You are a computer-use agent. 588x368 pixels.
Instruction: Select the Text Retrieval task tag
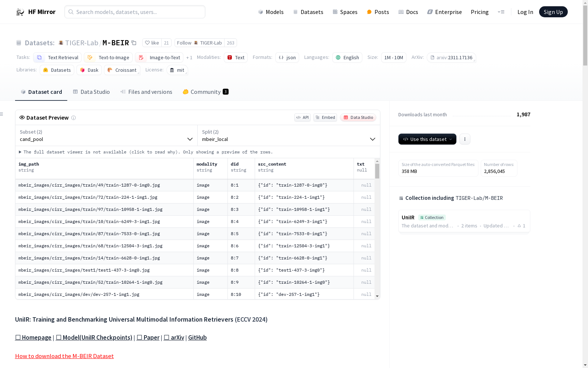[57, 57]
